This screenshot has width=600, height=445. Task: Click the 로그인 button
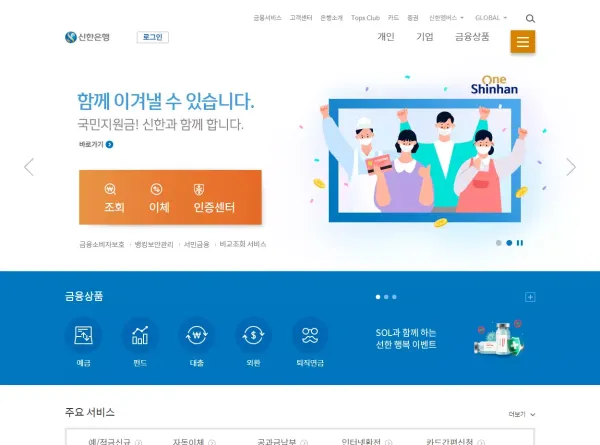point(153,37)
